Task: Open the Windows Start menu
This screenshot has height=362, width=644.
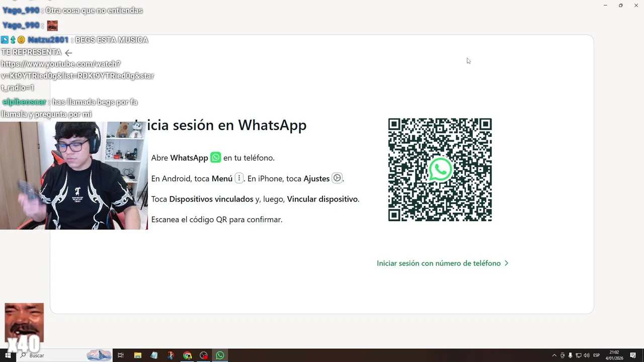Action: click(x=8, y=355)
